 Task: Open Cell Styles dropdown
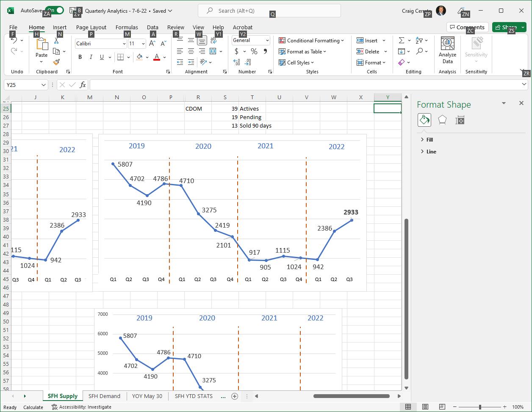tap(296, 62)
